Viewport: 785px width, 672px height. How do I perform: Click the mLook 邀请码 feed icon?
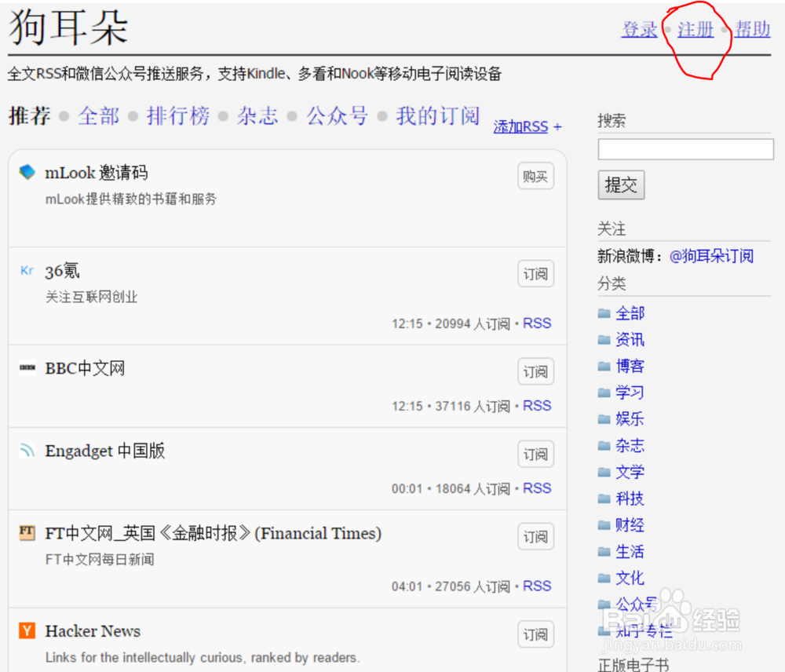[27, 172]
